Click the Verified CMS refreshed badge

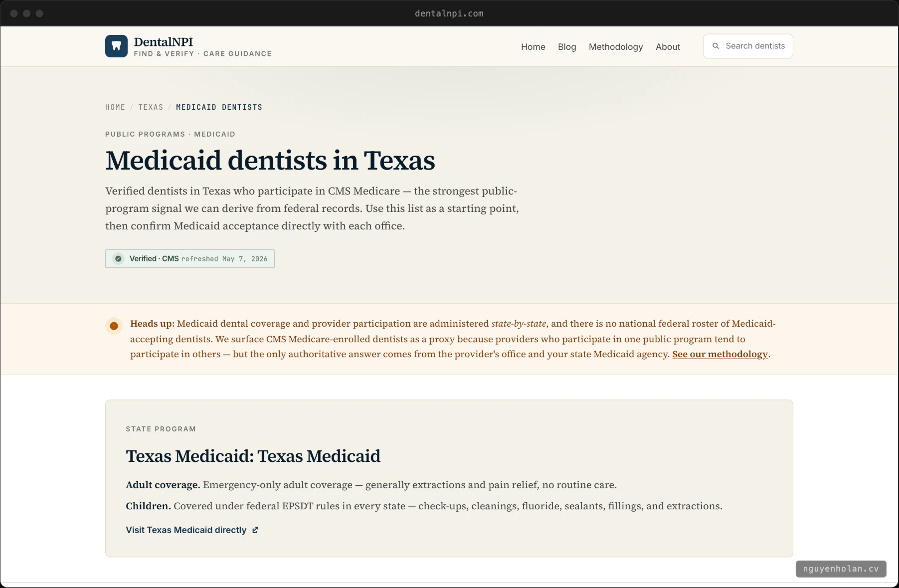[190, 258]
